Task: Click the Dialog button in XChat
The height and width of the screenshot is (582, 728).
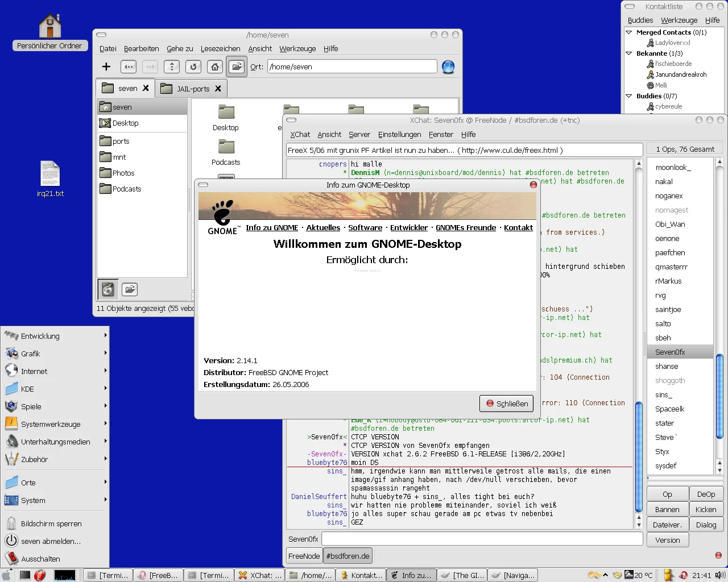Action: [x=706, y=525]
